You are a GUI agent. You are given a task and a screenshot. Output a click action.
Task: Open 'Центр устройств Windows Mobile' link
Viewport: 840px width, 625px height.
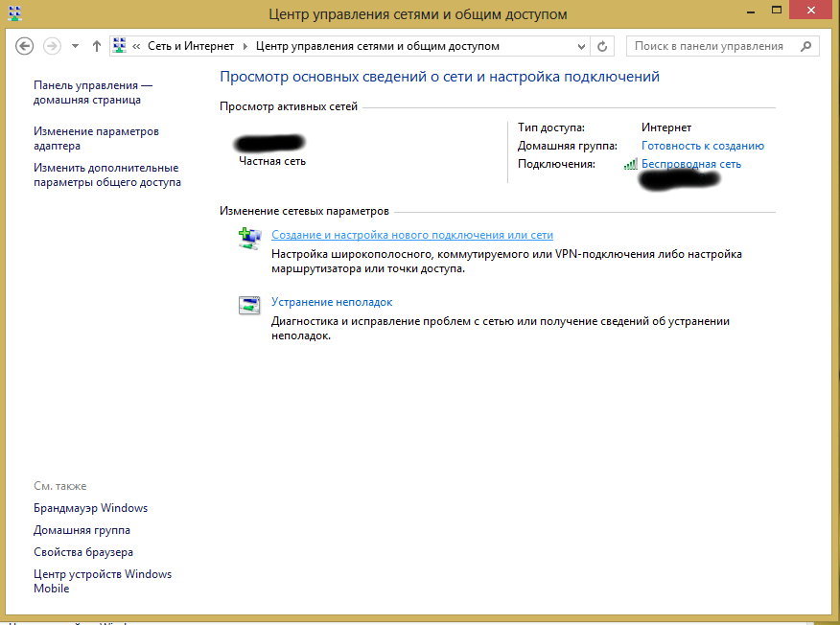pos(103,581)
